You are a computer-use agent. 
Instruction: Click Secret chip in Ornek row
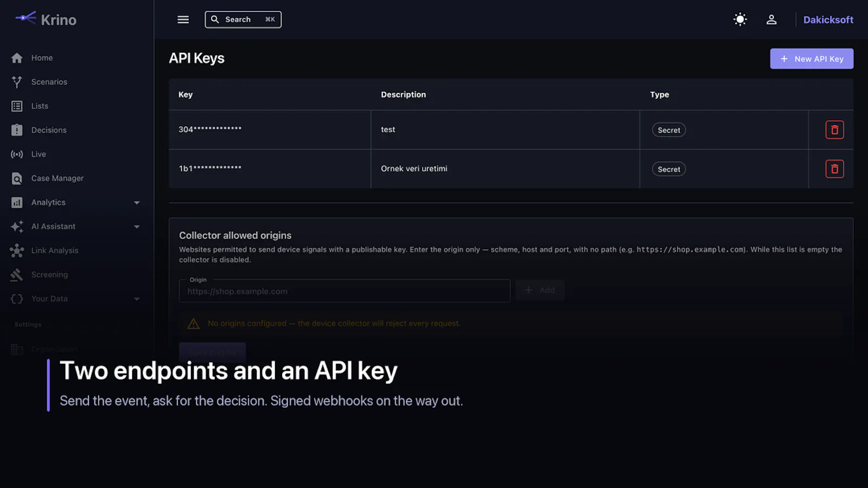[669, 169]
